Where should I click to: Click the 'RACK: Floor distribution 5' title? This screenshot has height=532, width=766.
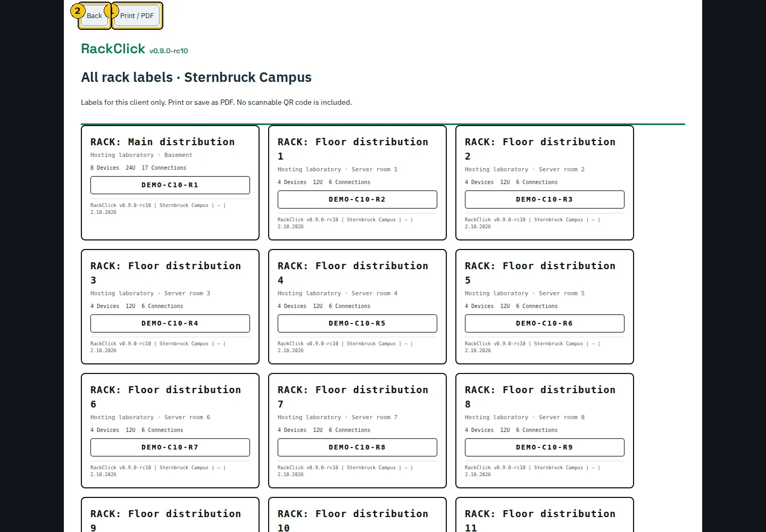[x=540, y=273]
